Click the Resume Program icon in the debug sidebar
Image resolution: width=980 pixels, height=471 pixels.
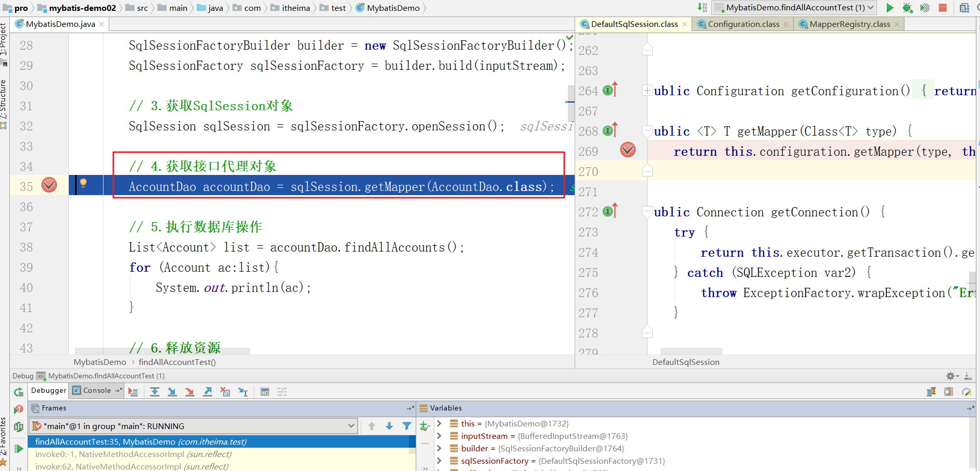tap(19, 449)
